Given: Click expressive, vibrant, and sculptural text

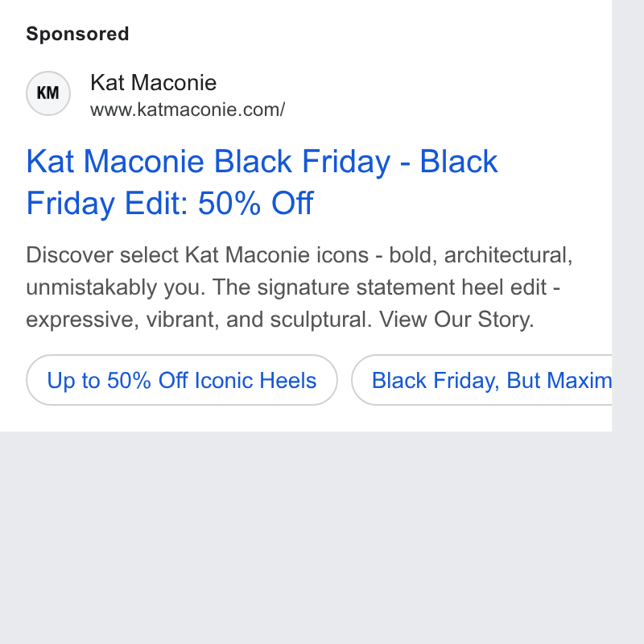Looking at the screenshot, I should coord(199,319).
